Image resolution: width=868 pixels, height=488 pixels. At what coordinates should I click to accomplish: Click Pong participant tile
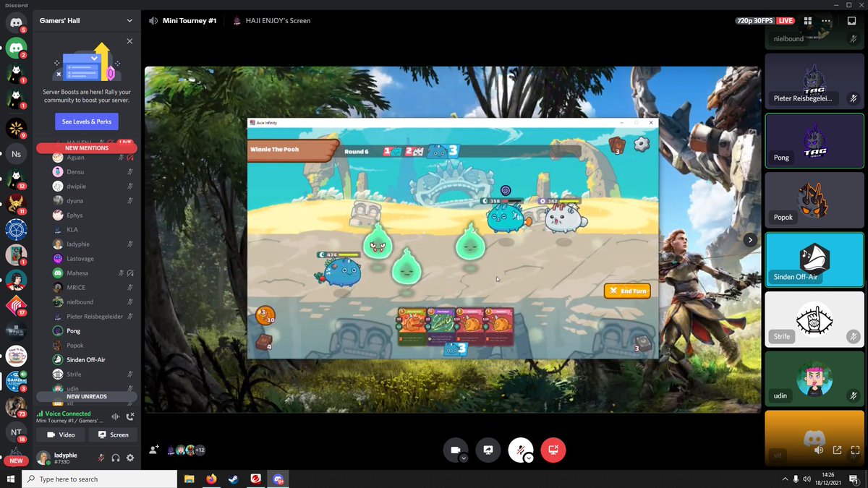[814, 140]
